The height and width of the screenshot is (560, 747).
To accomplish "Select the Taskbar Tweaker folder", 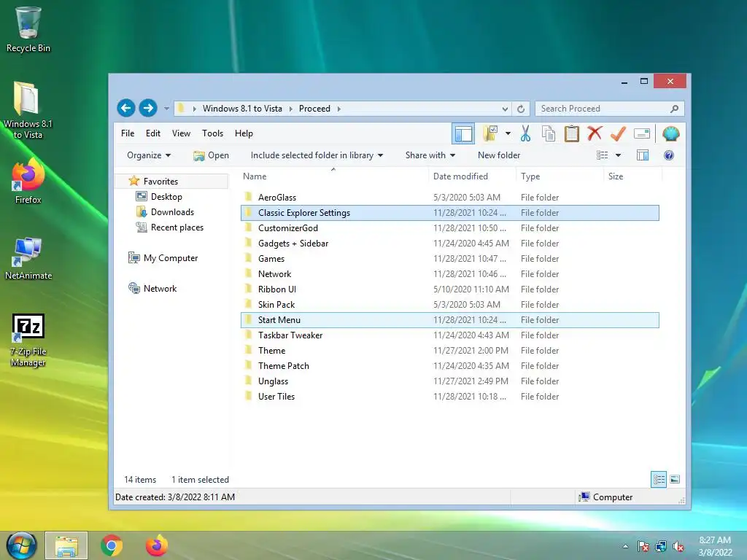I will click(x=449, y=335).
